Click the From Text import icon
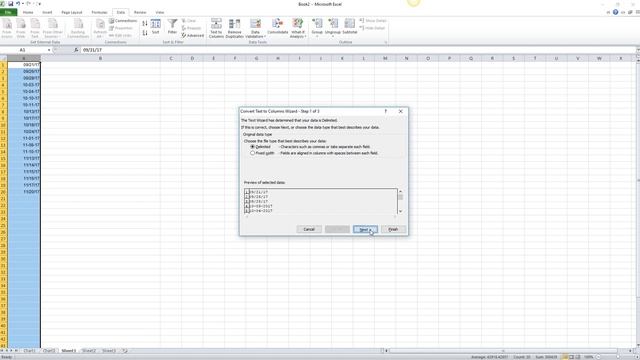This screenshot has height=360, width=640. (35, 28)
